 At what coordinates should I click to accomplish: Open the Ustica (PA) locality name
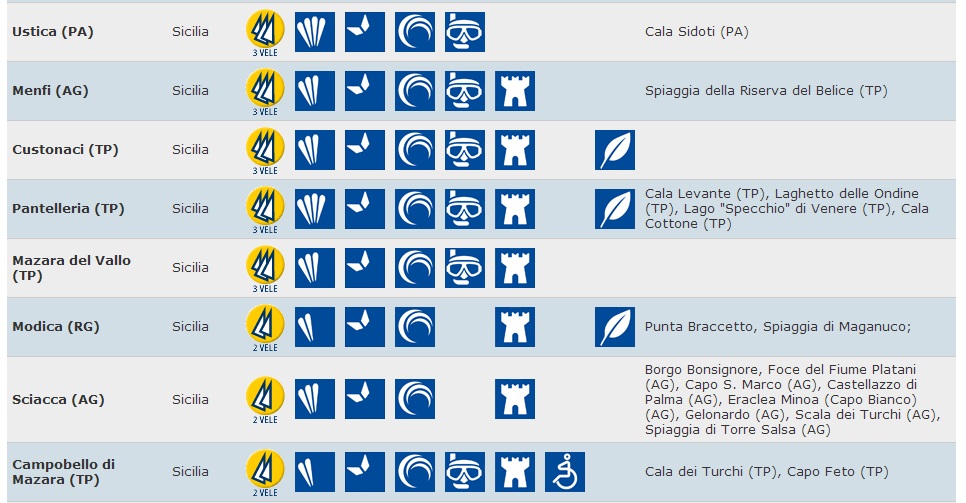tap(52, 32)
